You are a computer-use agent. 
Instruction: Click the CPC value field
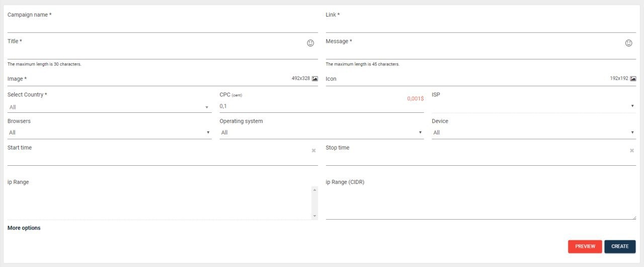click(x=321, y=106)
